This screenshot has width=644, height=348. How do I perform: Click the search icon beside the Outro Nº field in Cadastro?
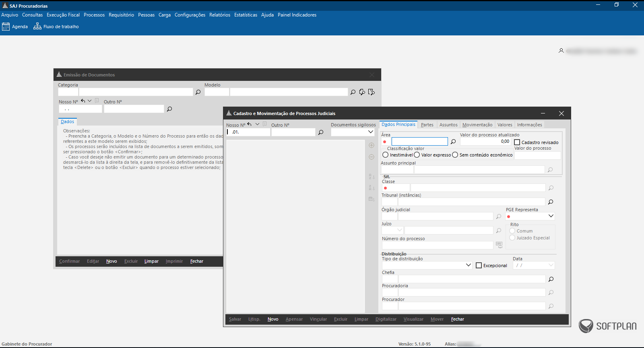321,132
